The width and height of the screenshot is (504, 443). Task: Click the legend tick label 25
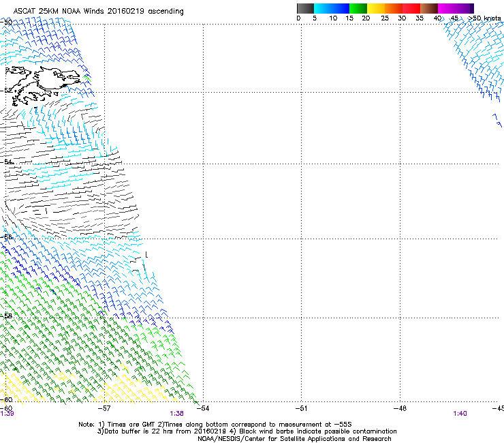point(385,18)
